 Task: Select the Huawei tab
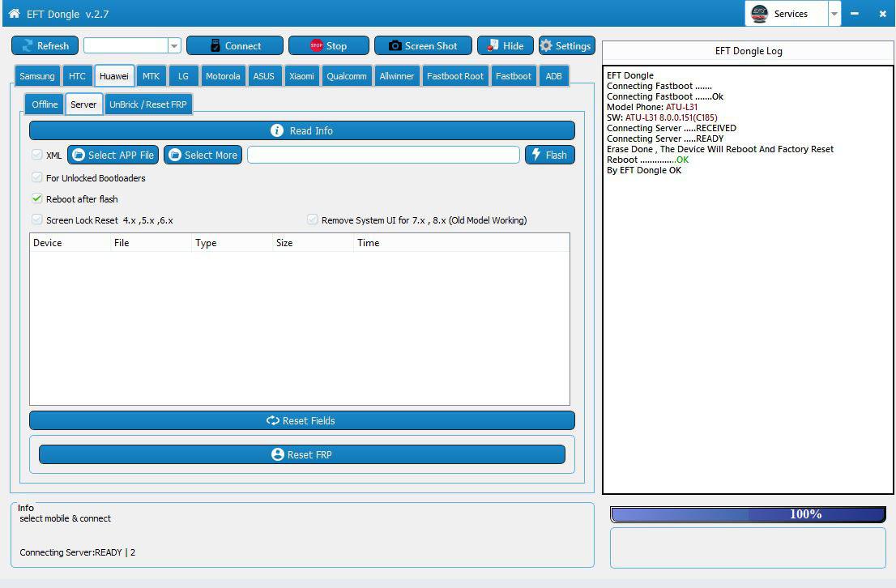[x=114, y=76]
